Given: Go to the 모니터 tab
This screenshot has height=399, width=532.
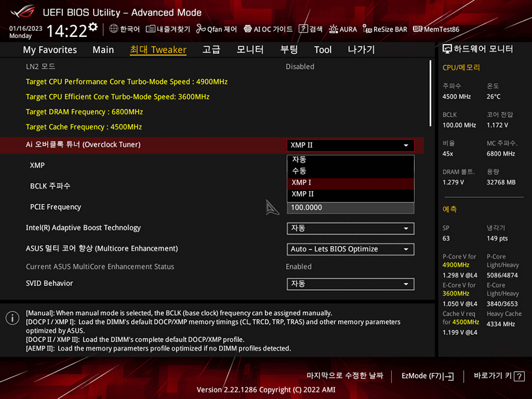Looking at the screenshot, I should [250, 50].
